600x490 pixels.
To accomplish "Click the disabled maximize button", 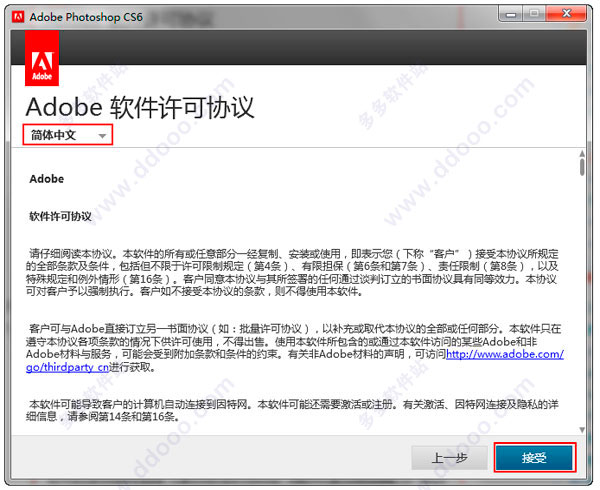I will tap(535, 14).
